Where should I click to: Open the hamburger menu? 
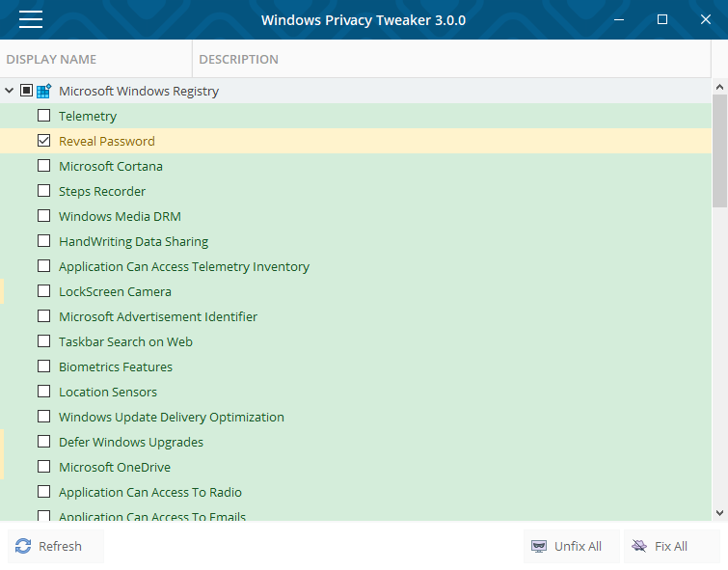click(30, 19)
